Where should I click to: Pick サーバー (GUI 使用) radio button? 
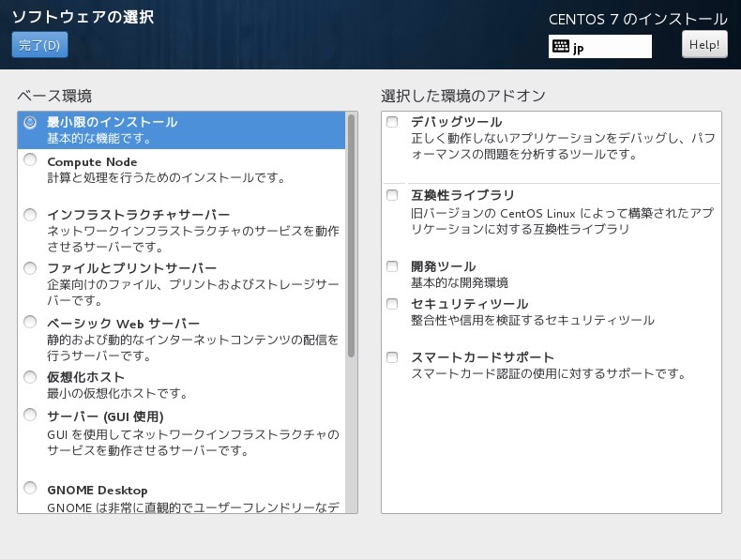pos(30,415)
